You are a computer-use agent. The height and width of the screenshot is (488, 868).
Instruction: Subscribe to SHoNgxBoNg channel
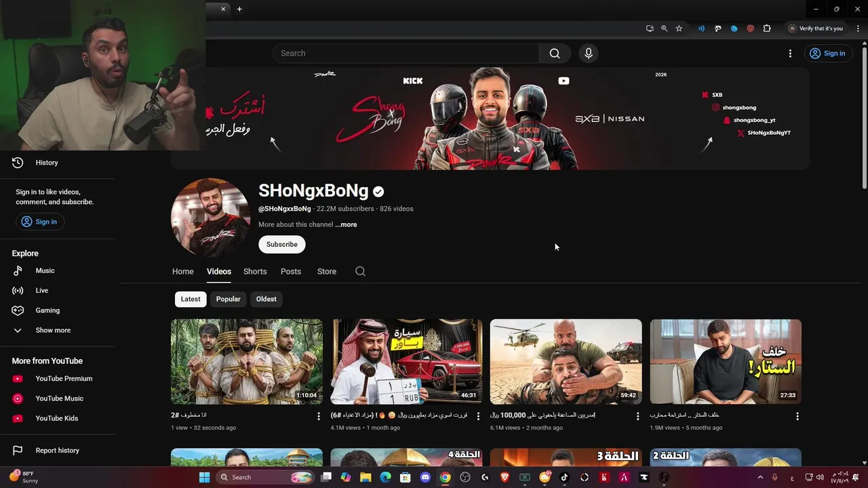tap(282, 245)
